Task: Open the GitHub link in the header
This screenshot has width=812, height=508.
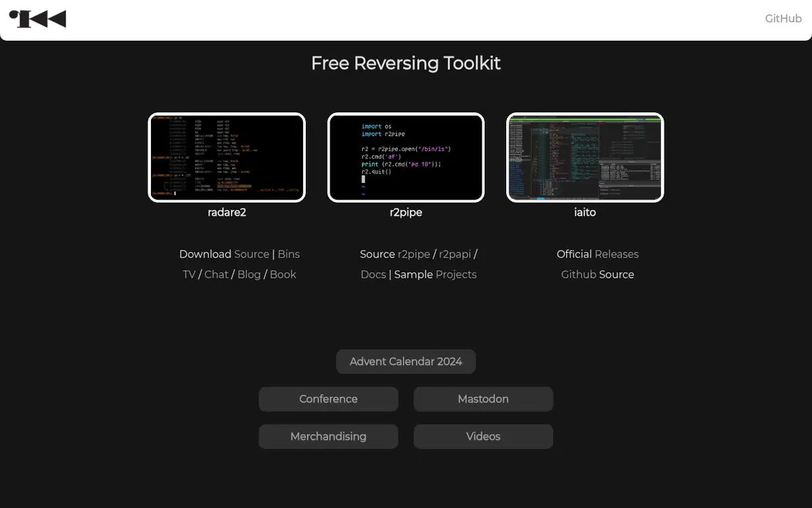Action: tap(783, 18)
